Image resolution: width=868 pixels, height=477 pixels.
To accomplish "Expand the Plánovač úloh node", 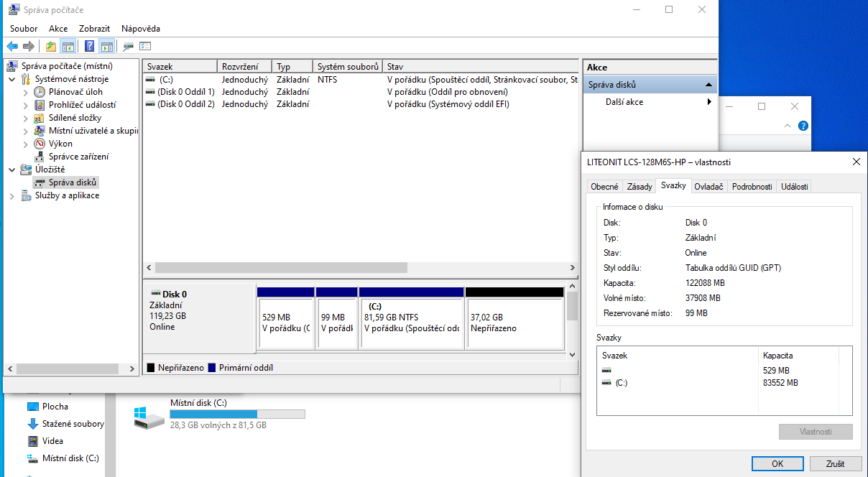I will click(26, 92).
